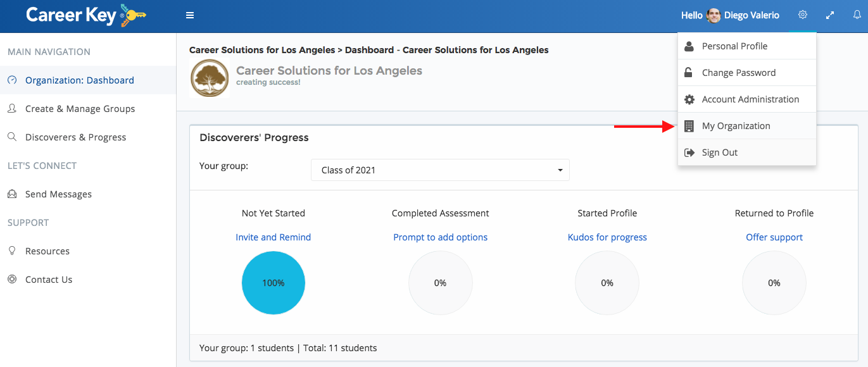Click the gray 'Career Solutions for Los Angeles' organization title
868x367 pixels.
coord(329,70)
